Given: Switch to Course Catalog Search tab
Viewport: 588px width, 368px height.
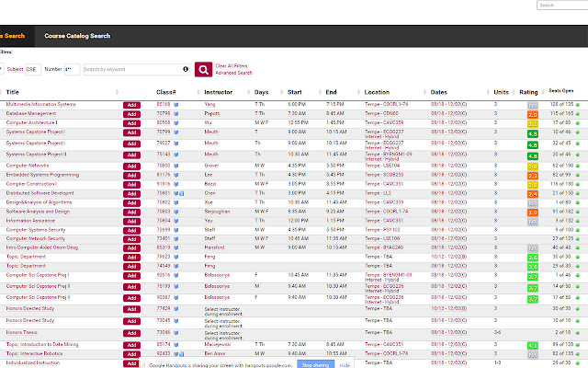Looking at the screenshot, I should click(77, 36).
